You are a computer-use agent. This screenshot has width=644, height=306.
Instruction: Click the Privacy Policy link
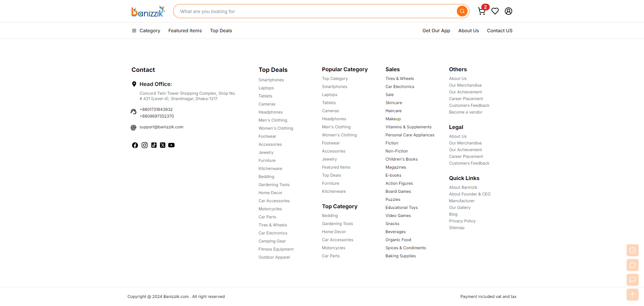tap(462, 221)
